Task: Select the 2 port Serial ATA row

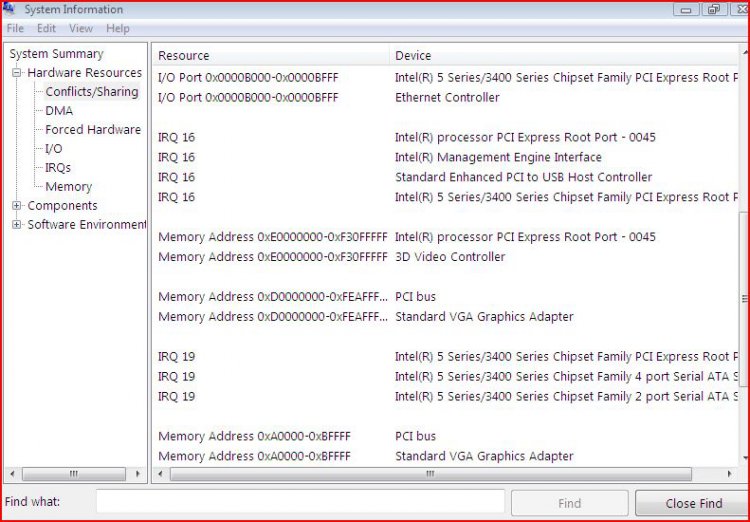Action: point(447,397)
